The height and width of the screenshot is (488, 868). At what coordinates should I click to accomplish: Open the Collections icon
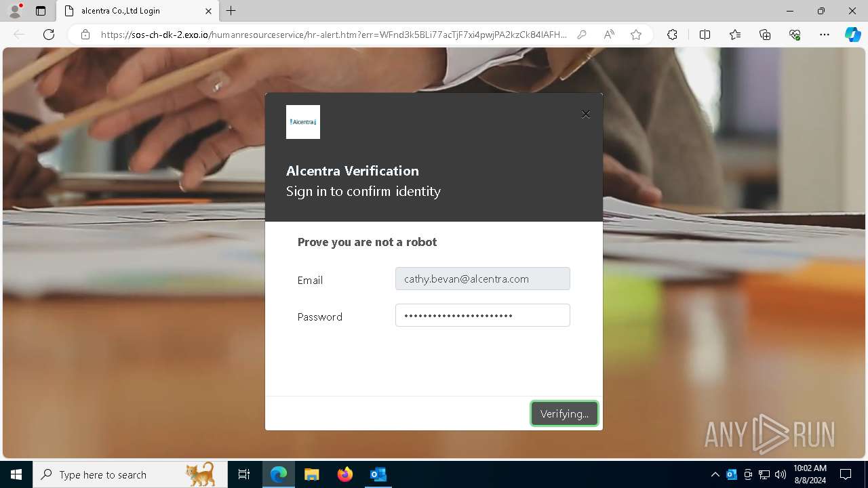click(765, 35)
